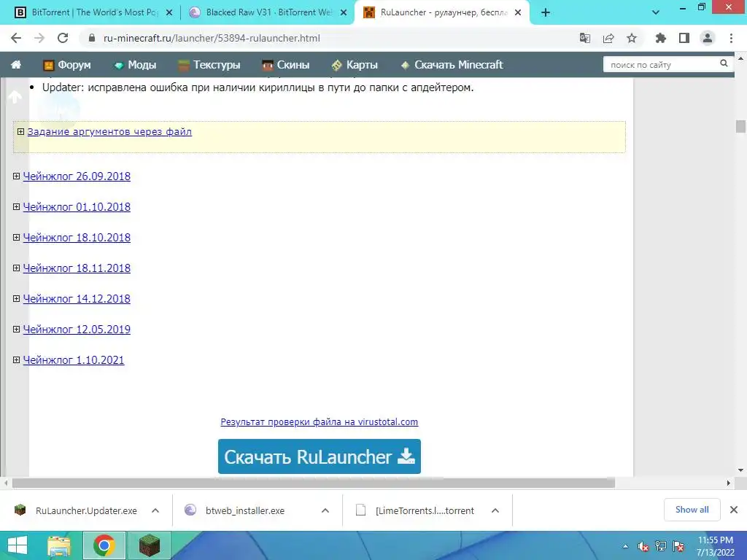Open the Чейнжлог 26.09.2018 link
Screen dimensions: 747x560
point(77,176)
